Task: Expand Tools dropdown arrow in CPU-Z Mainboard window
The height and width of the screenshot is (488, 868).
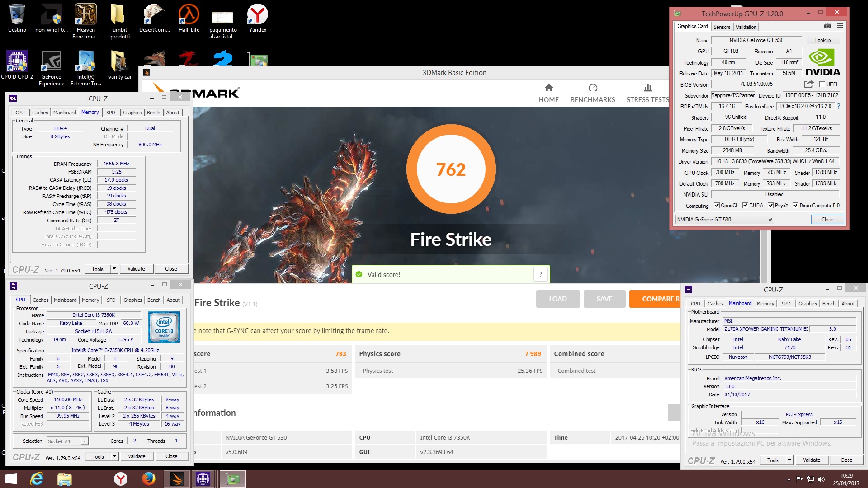Action: (x=789, y=460)
